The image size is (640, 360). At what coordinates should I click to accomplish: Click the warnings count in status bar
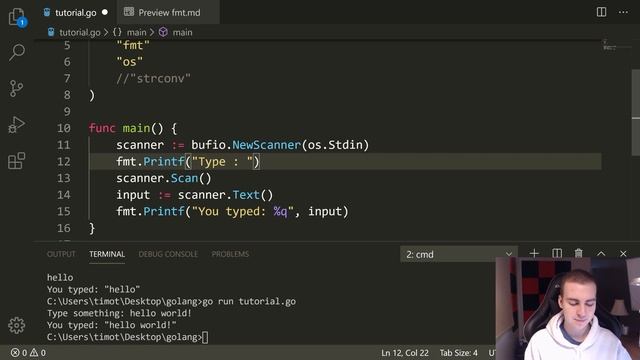coord(38,353)
